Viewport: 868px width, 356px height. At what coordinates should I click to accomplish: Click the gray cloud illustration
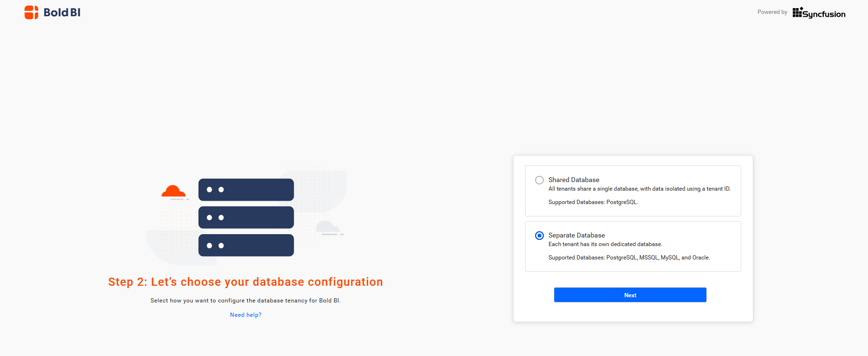[x=328, y=227]
